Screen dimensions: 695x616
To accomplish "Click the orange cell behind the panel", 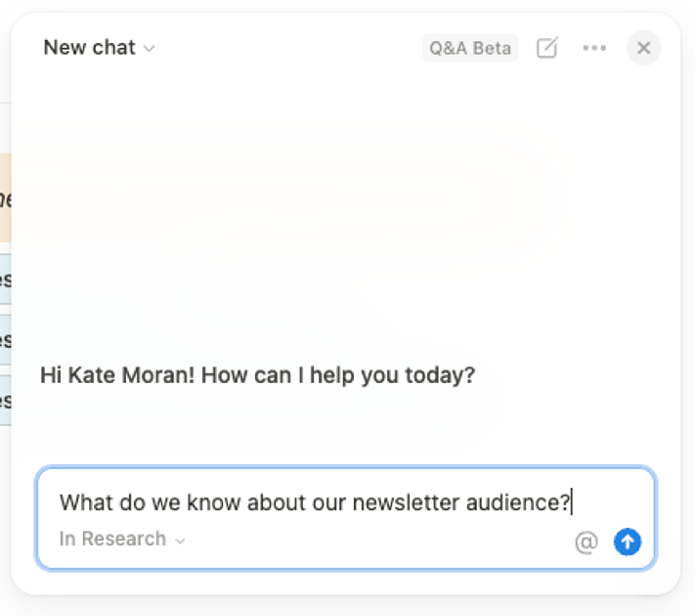I will click(5, 198).
